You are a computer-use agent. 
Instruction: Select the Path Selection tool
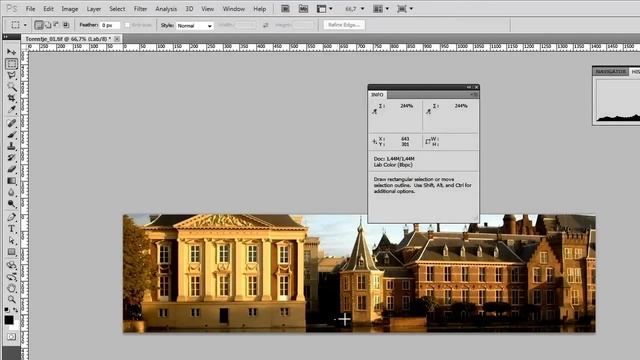[x=11, y=240]
